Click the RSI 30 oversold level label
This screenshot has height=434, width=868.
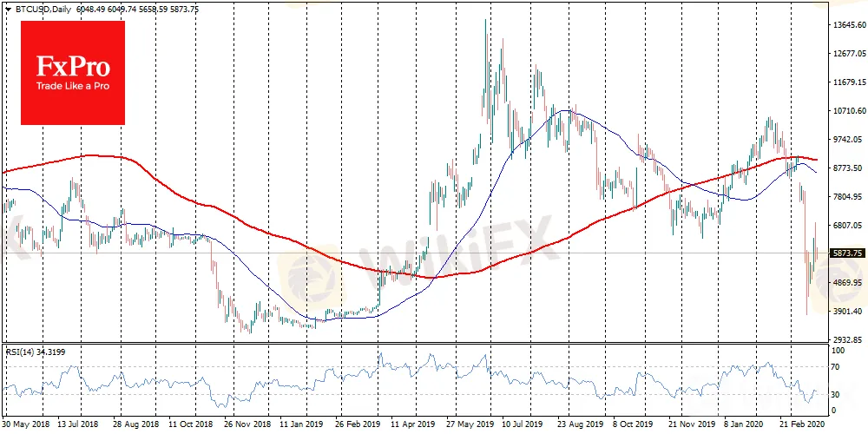[x=836, y=393]
